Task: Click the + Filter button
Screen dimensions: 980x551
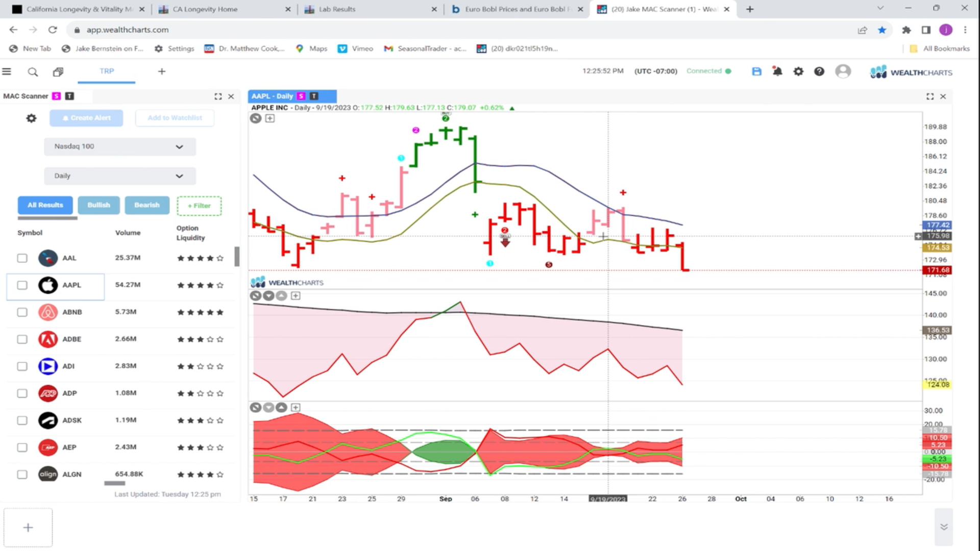Action: pyautogui.click(x=199, y=206)
